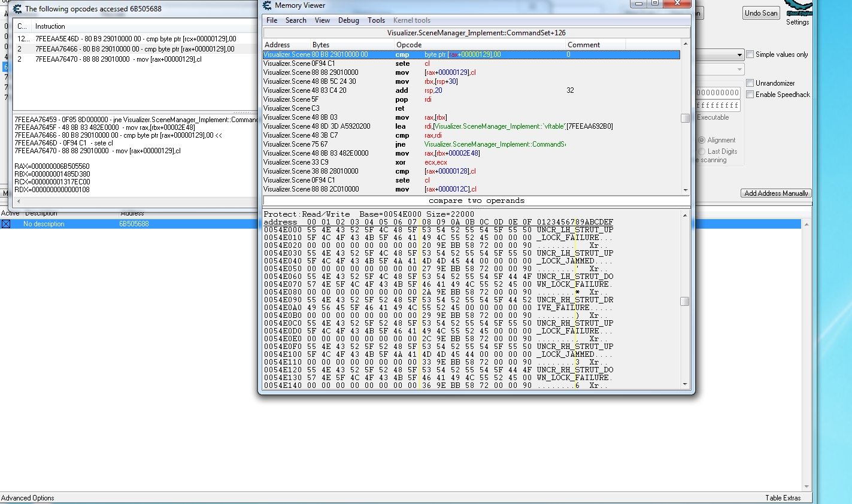
Task: Check the Unrandomizer option
Action: 750,83
